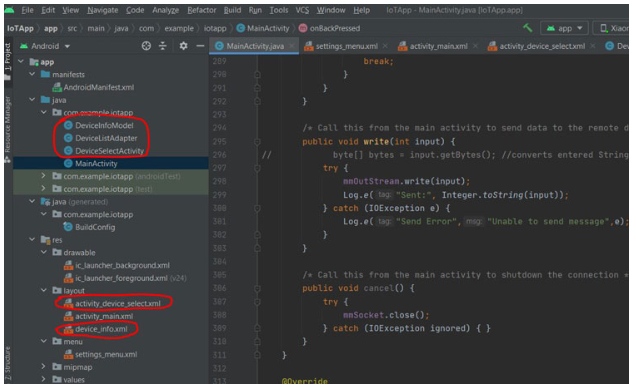Open the Structure side tool tab
The width and height of the screenshot is (636, 389).
pyautogui.click(x=8, y=364)
